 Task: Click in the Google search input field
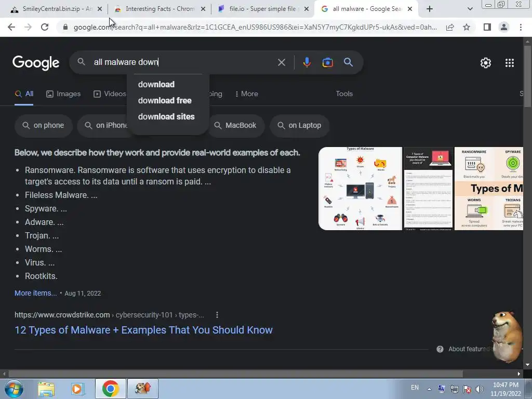point(183,62)
